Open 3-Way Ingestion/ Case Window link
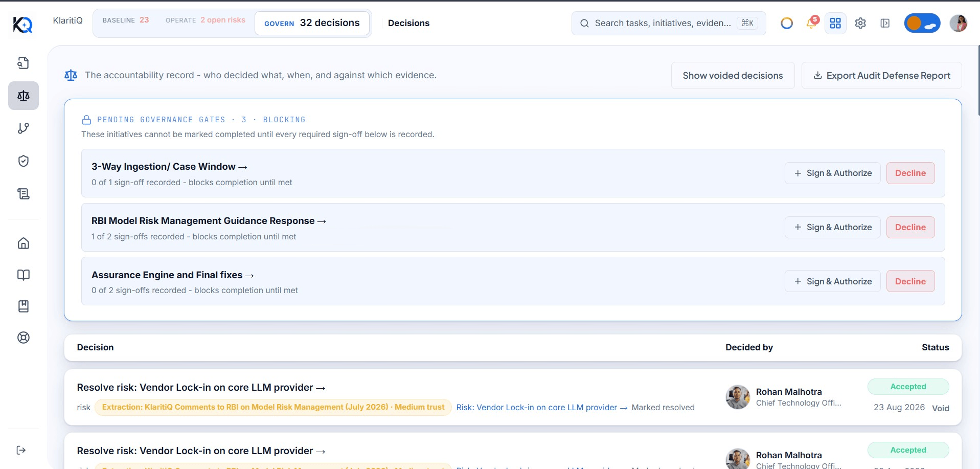Viewport: 980px width, 469px height. 169,167
